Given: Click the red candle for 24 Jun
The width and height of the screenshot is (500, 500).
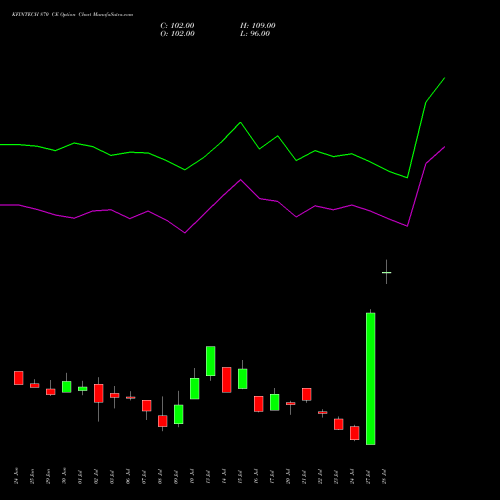Looking at the screenshot, I should [x=19, y=378].
